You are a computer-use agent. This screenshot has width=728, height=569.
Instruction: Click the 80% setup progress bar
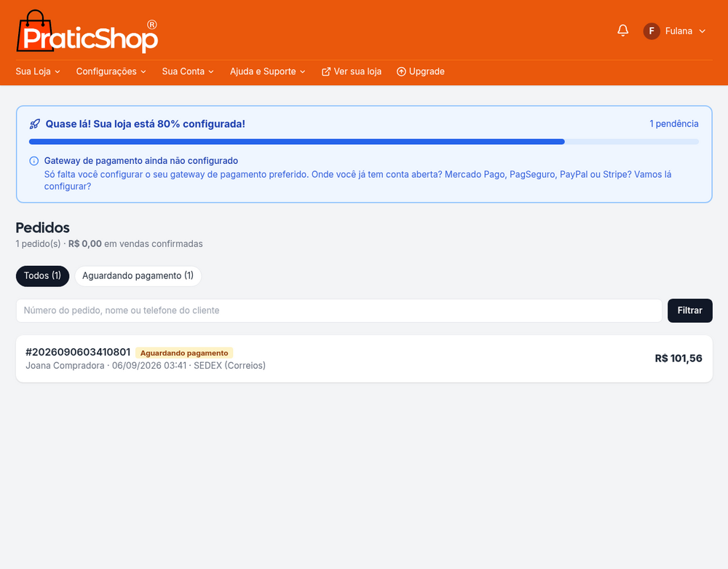click(x=363, y=141)
